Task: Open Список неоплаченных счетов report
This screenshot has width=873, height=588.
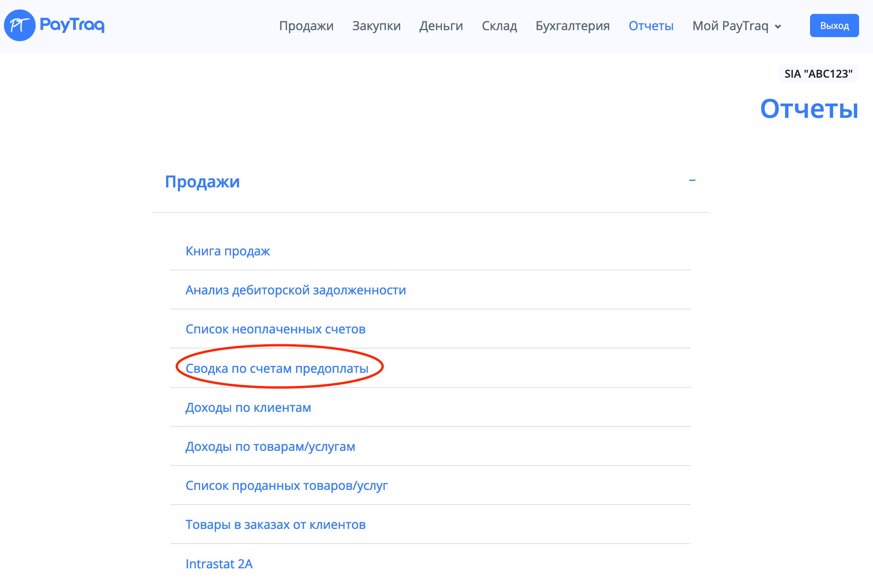Action: coord(275,329)
